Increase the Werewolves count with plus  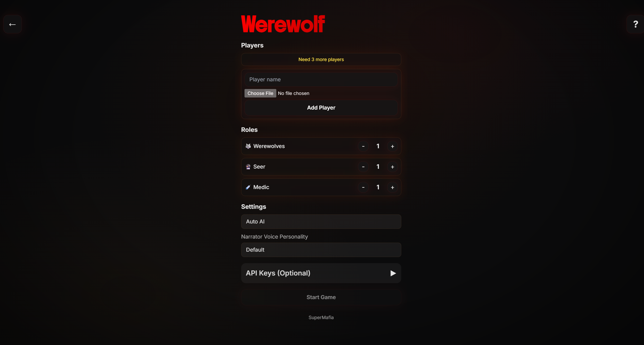click(392, 146)
